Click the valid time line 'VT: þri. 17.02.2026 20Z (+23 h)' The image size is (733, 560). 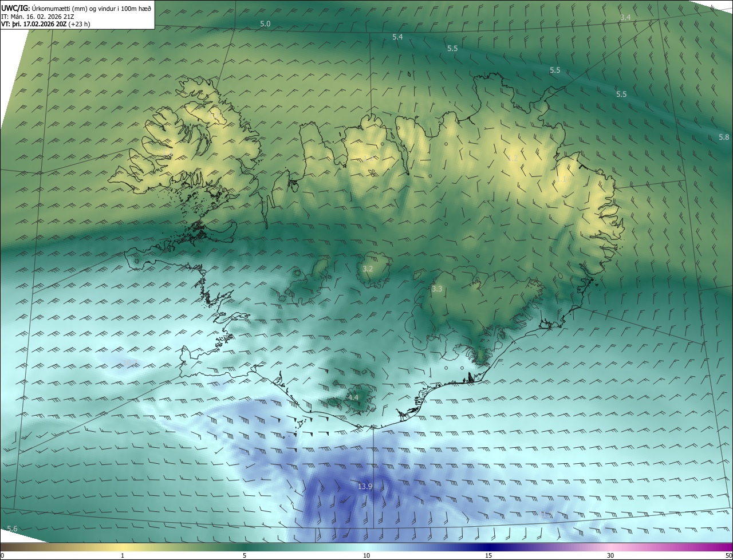[x=46, y=24]
